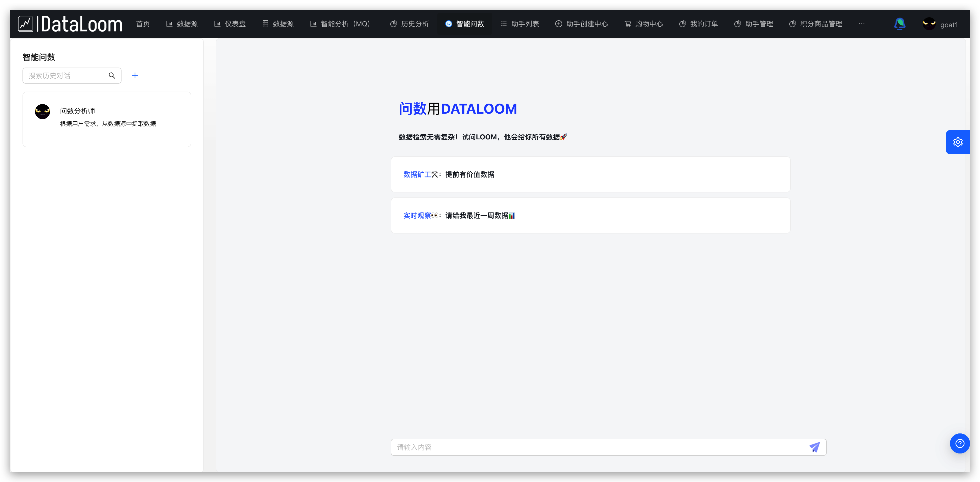The width and height of the screenshot is (980, 482).
Task: Open the 数据源 nav item with table icon
Action: pyautogui.click(x=278, y=24)
